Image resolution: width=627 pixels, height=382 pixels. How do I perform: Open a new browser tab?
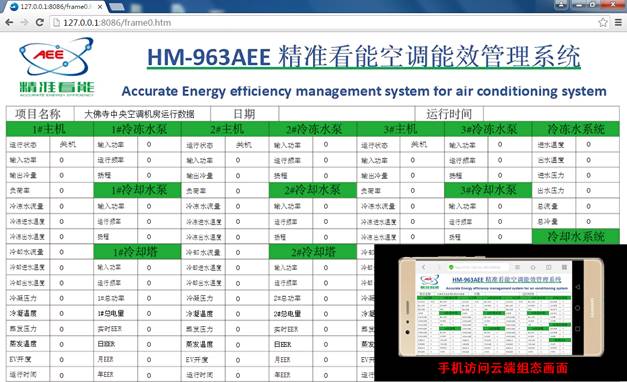[116, 7]
